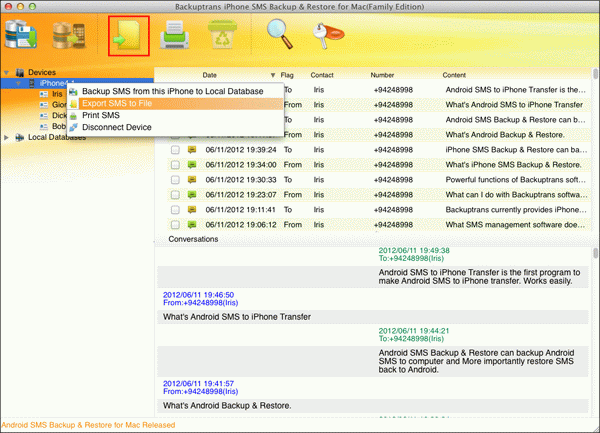Sort by the Date column header
The height and width of the screenshot is (433, 600).
point(210,75)
